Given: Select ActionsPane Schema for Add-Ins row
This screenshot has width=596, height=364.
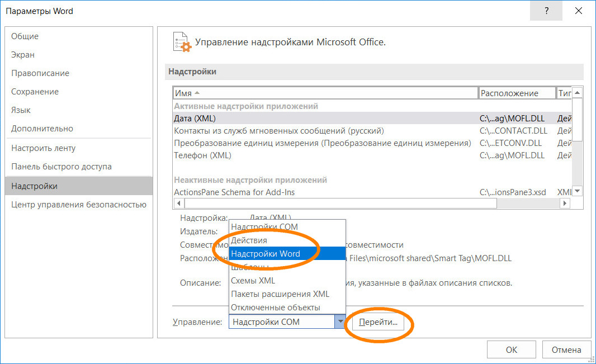Looking at the screenshot, I should (x=372, y=192).
